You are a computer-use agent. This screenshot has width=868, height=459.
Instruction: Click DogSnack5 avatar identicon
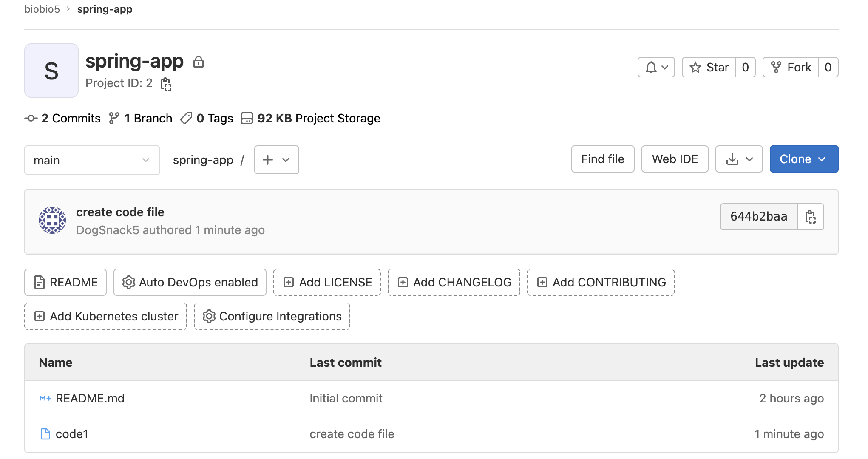point(52,220)
